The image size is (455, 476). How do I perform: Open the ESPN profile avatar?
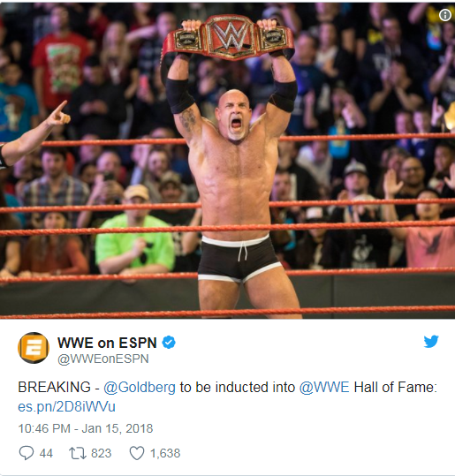34,348
